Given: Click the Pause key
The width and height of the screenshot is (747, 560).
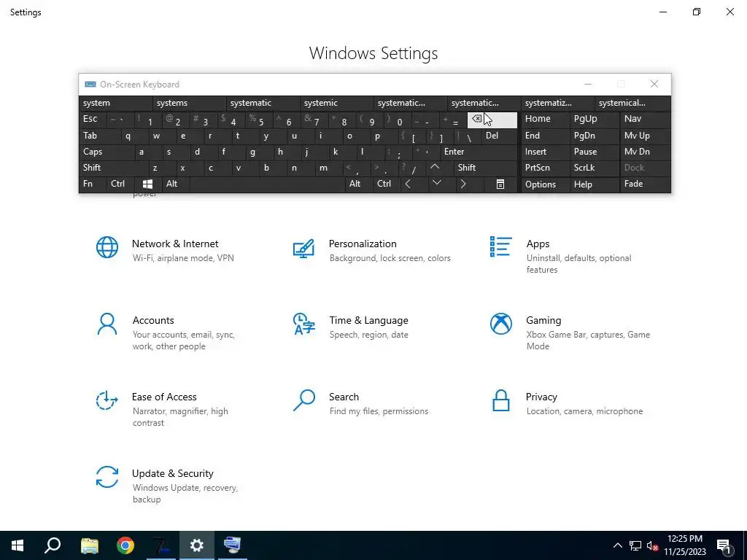Looking at the screenshot, I should tap(595, 152).
